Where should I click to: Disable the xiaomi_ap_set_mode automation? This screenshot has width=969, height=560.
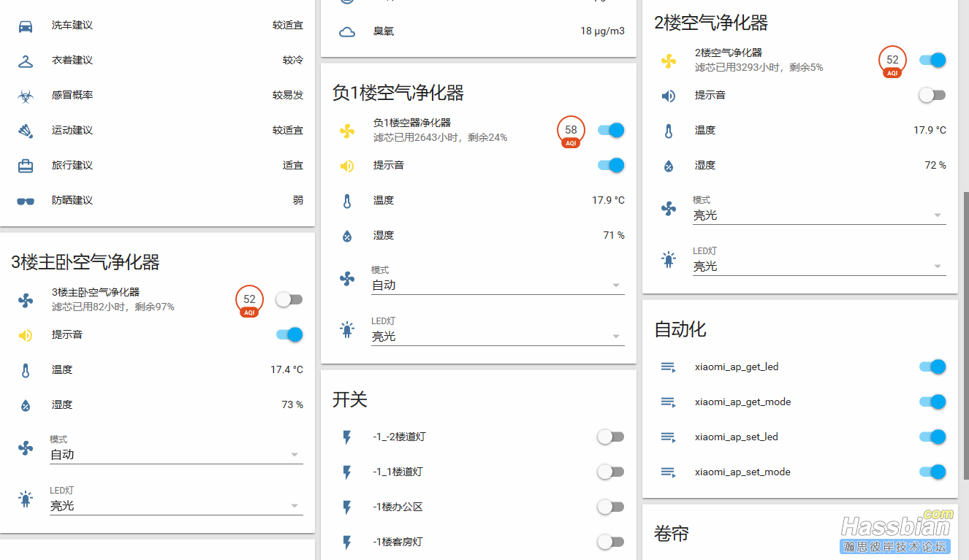pos(932,472)
